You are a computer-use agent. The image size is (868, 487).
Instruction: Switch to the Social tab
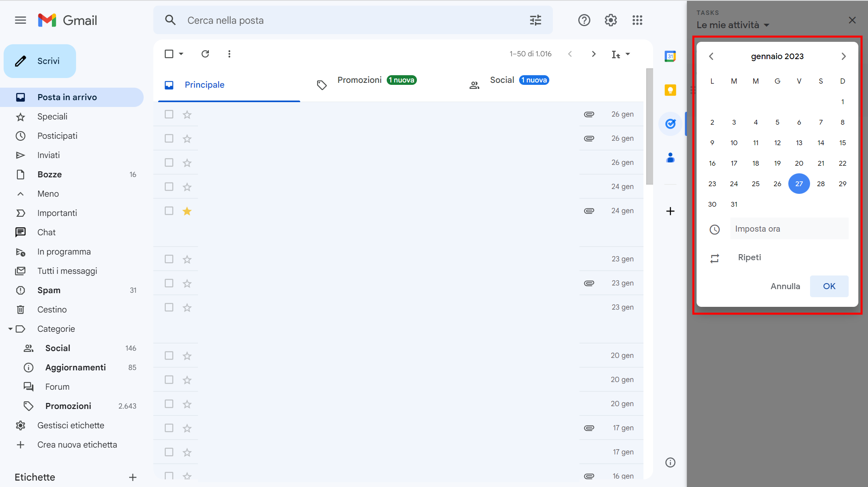click(502, 80)
